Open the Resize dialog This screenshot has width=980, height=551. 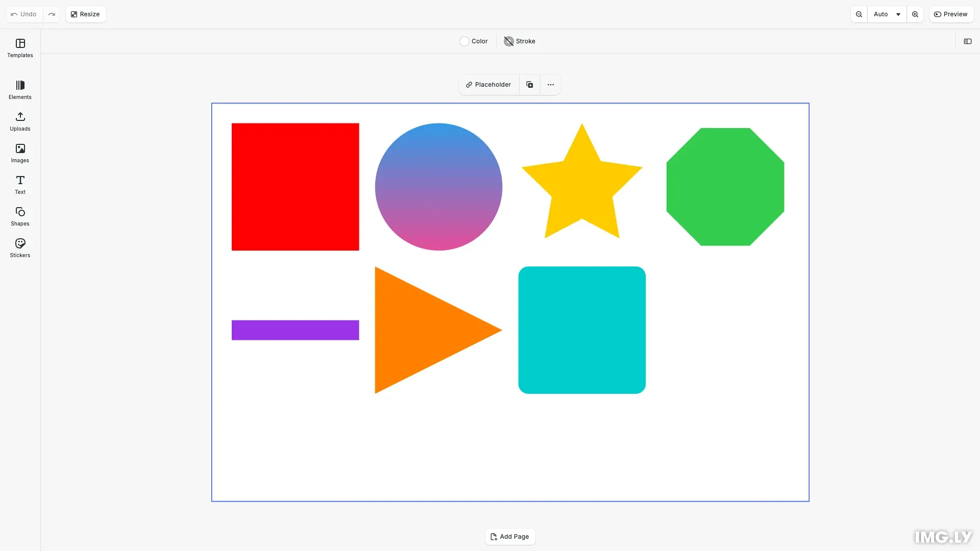pyautogui.click(x=85, y=14)
